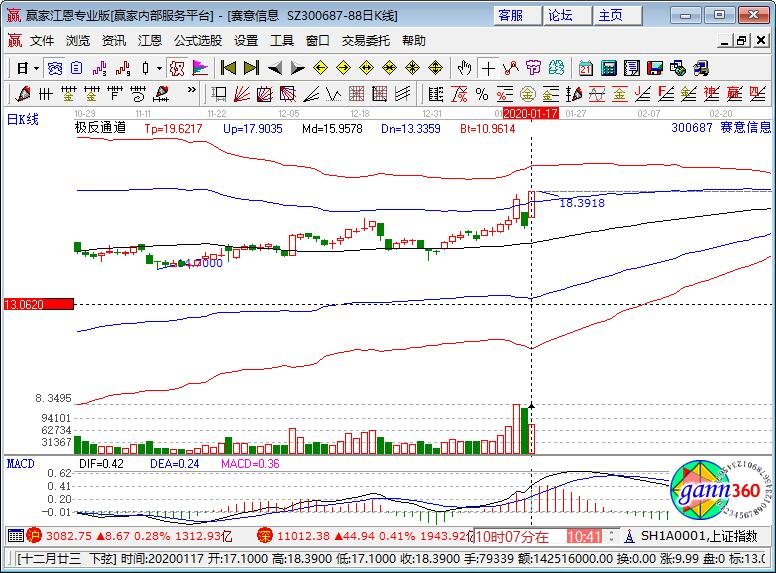Click the yellow diamond horizontal double-arrow icon
The height and width of the screenshot is (573, 776).
(367, 68)
